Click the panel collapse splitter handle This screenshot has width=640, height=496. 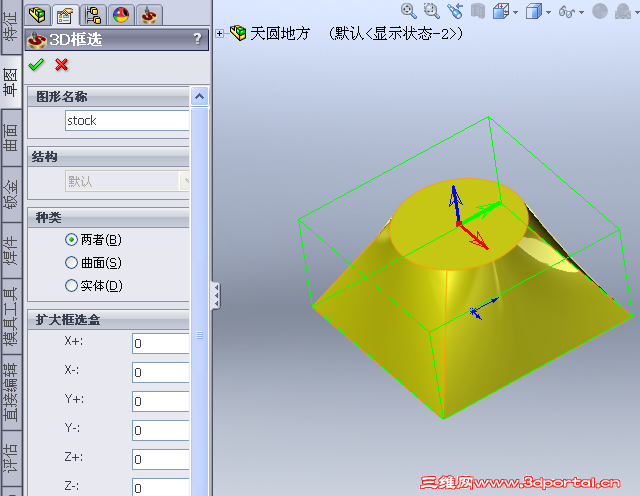coord(216,295)
